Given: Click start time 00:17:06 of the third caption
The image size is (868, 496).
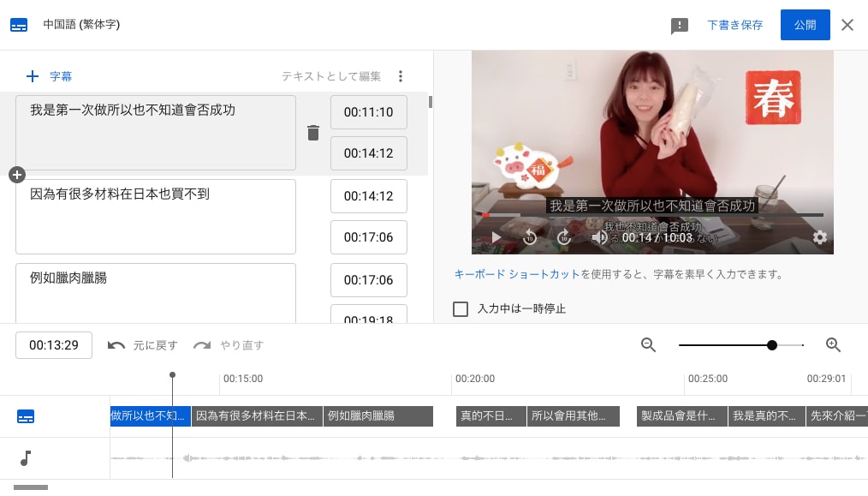Looking at the screenshot, I should pyautogui.click(x=369, y=280).
